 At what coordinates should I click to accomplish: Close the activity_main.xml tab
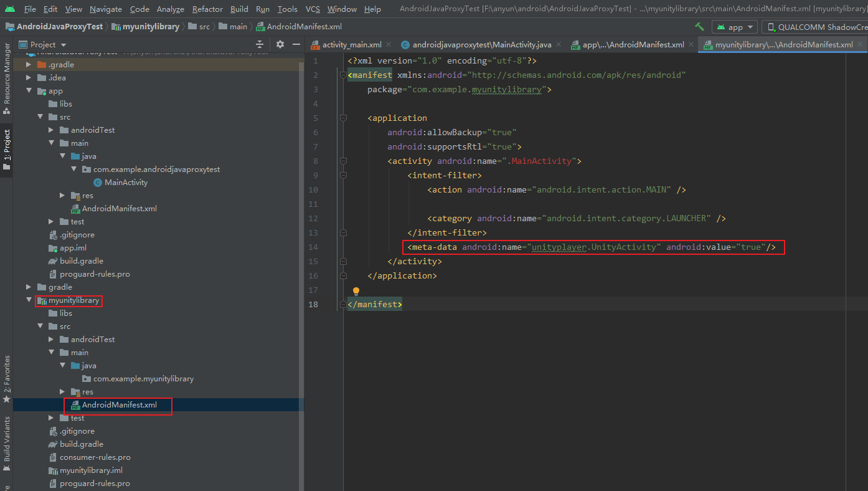[x=389, y=44]
